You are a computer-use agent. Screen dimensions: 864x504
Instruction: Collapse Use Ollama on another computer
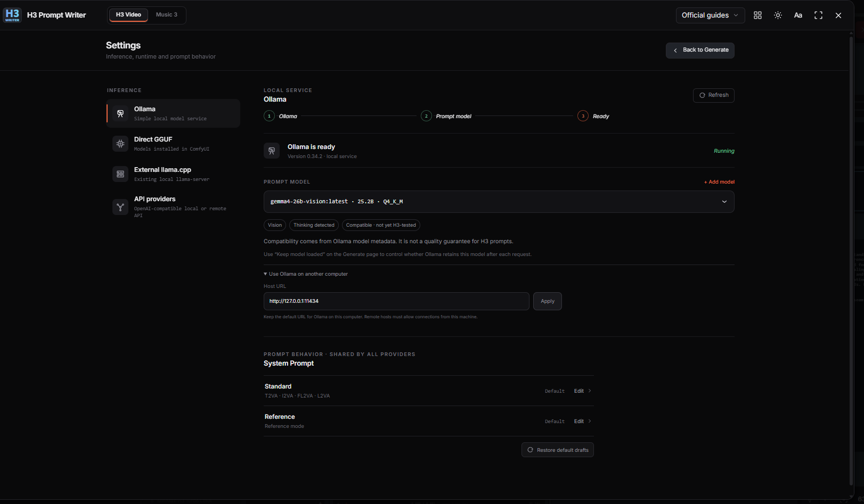click(x=306, y=274)
